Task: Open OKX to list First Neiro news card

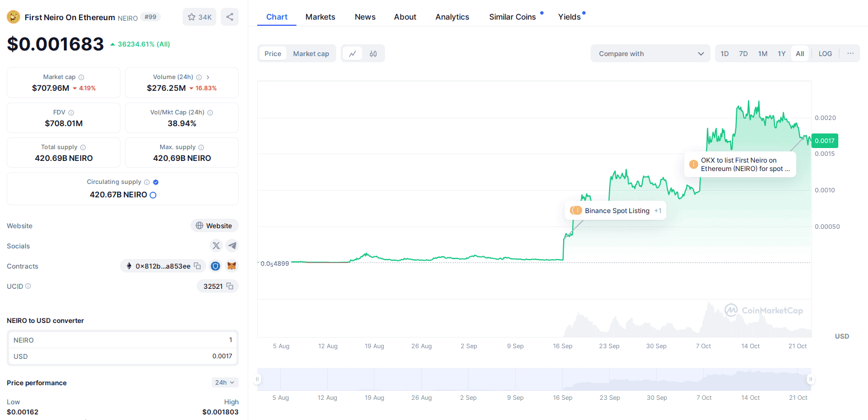Action: 740,164
